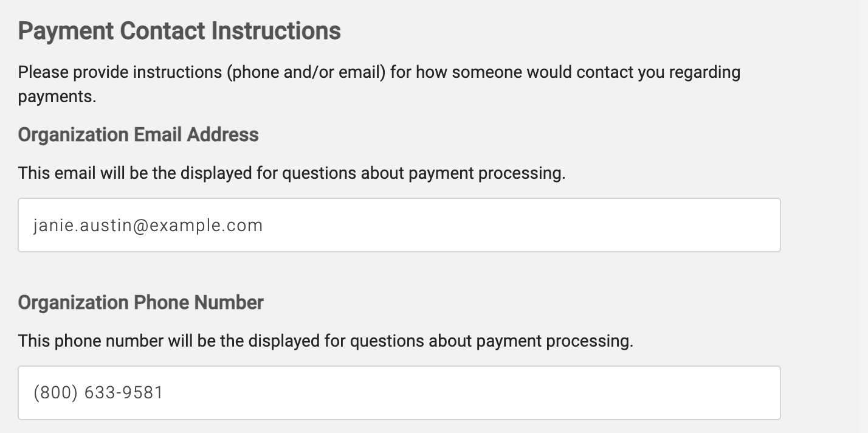Click the email helper text about payment processing
This screenshot has height=433, width=868.
(x=292, y=173)
